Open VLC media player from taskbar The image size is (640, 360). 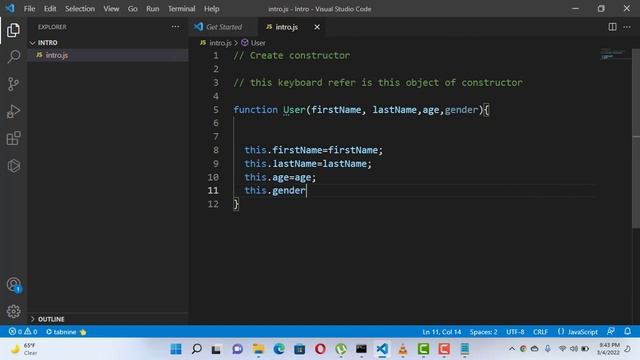pyautogui.click(x=402, y=349)
